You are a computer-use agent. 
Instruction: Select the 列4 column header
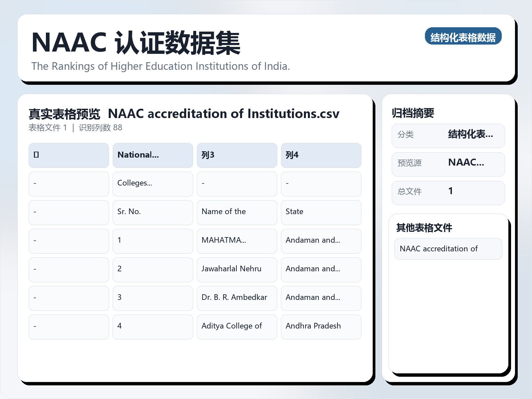click(x=321, y=155)
